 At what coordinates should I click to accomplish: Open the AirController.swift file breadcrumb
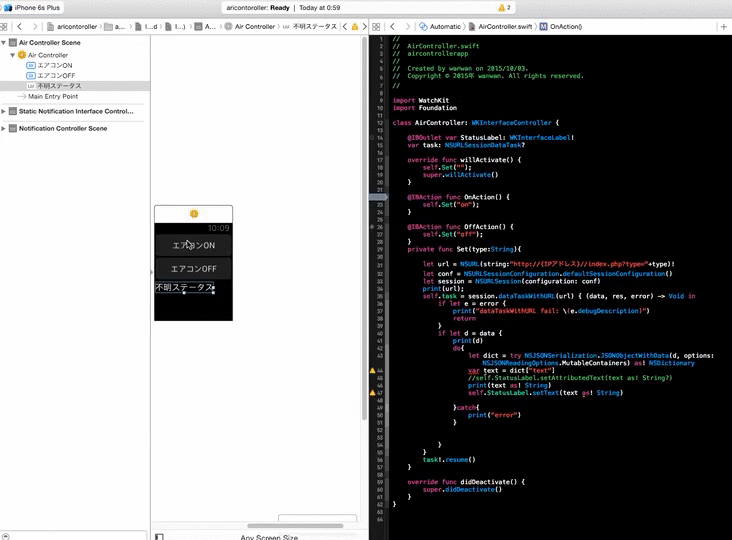500,27
